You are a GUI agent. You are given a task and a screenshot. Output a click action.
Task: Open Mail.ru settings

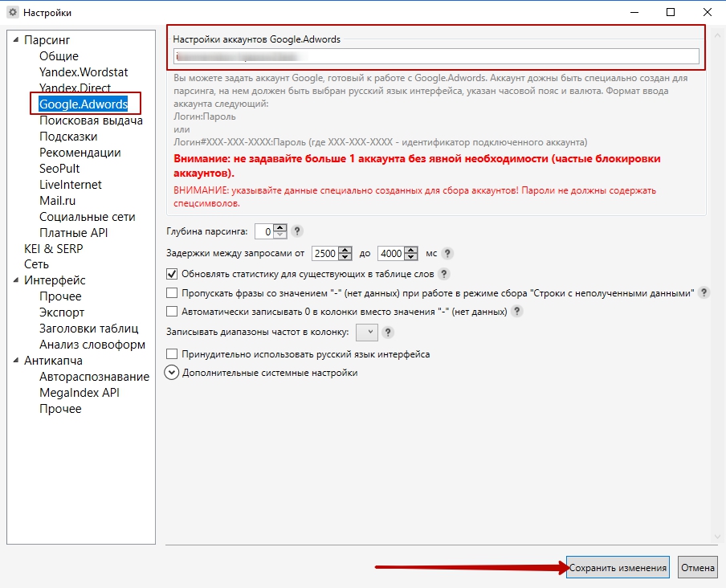57,201
